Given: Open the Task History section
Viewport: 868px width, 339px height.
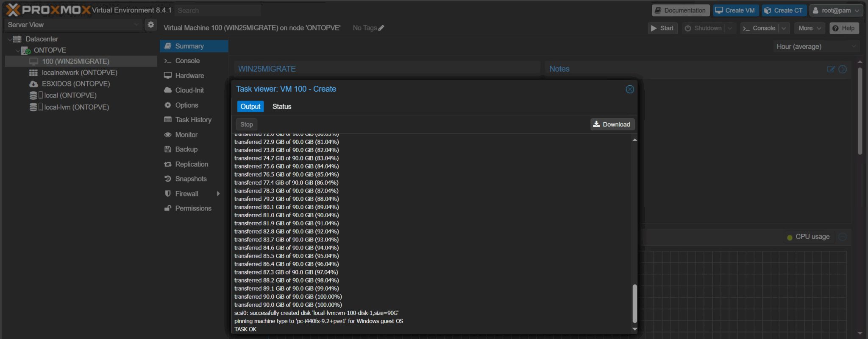Looking at the screenshot, I should [x=194, y=120].
